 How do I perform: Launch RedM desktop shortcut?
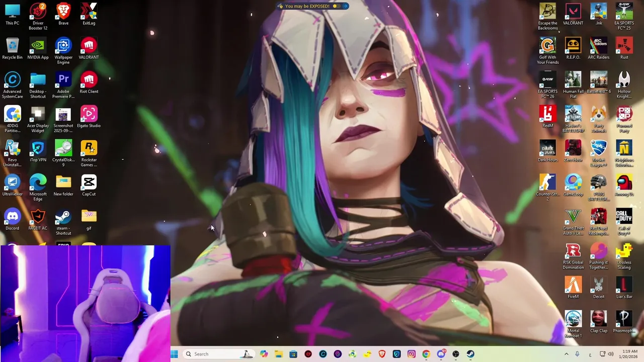tap(547, 117)
